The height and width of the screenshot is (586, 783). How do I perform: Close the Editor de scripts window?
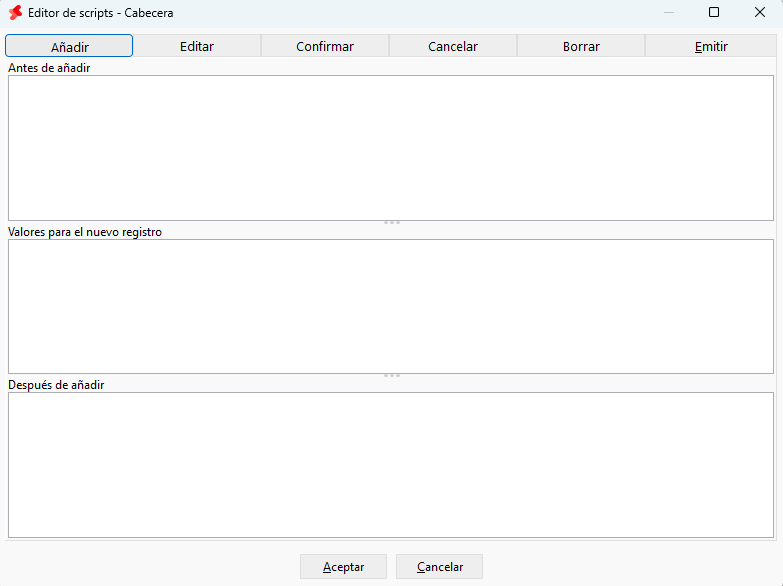760,12
